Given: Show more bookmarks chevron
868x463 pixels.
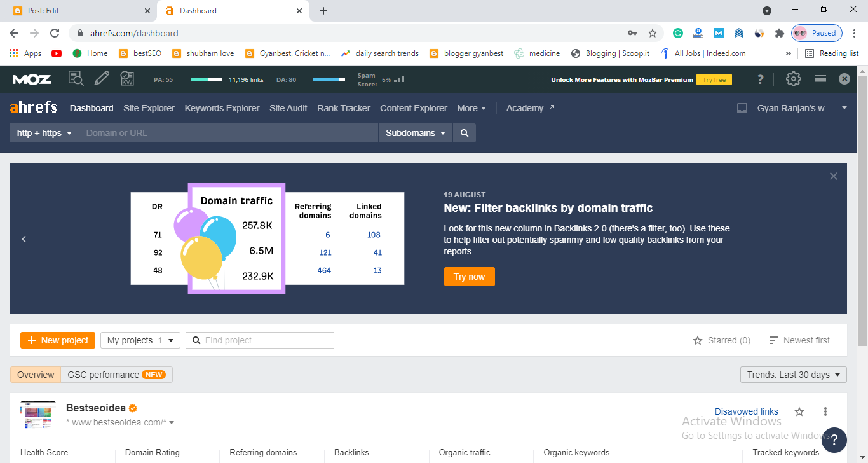Looking at the screenshot, I should [789, 53].
